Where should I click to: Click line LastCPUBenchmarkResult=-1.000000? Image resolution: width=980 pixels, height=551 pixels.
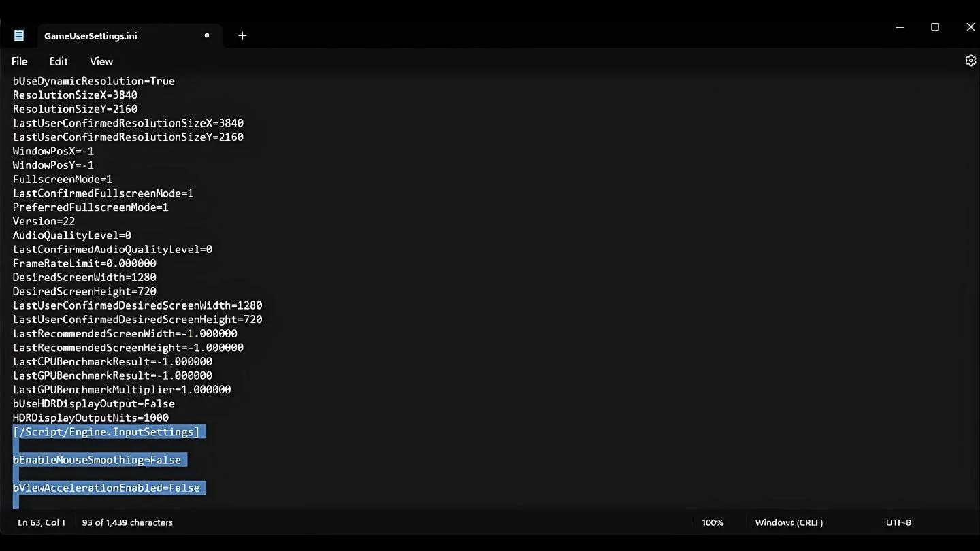pyautogui.click(x=112, y=361)
